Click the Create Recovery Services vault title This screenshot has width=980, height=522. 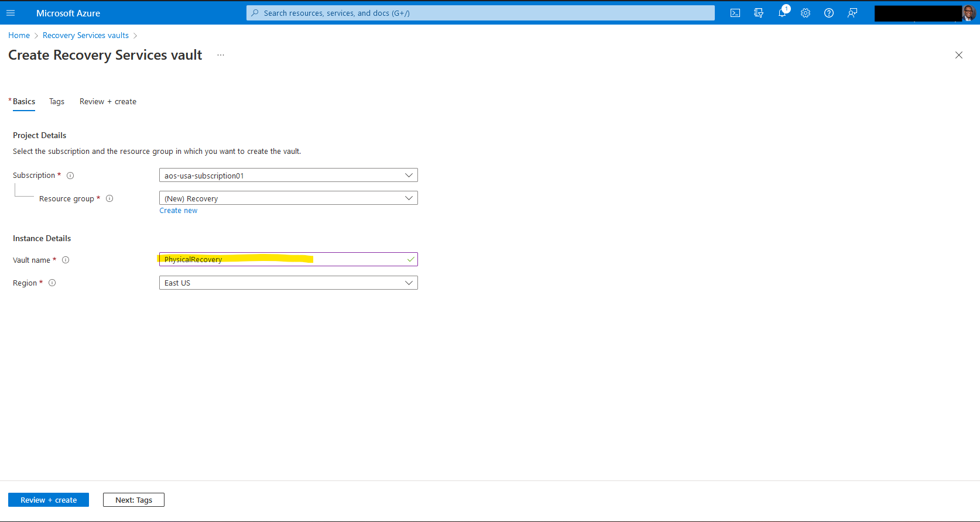click(105, 55)
